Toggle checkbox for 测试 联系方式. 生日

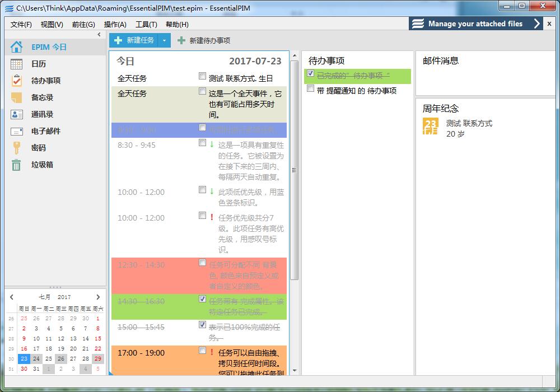(x=202, y=76)
